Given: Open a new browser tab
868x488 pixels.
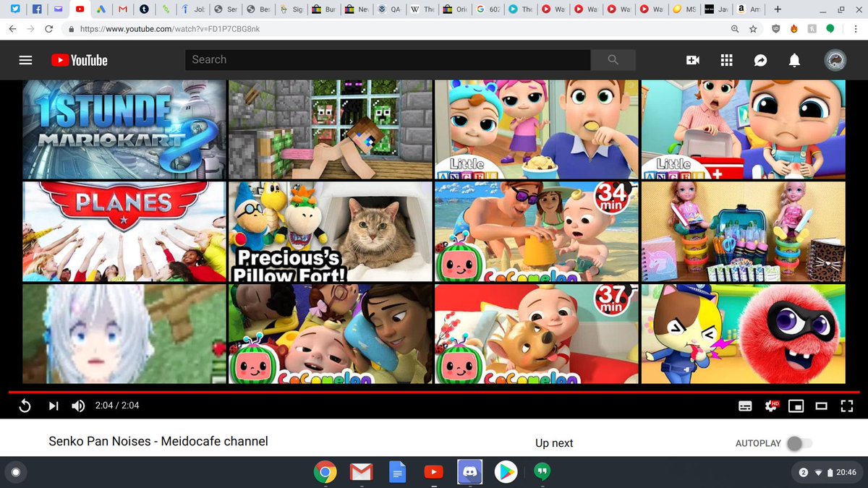Looking at the screenshot, I should [778, 9].
